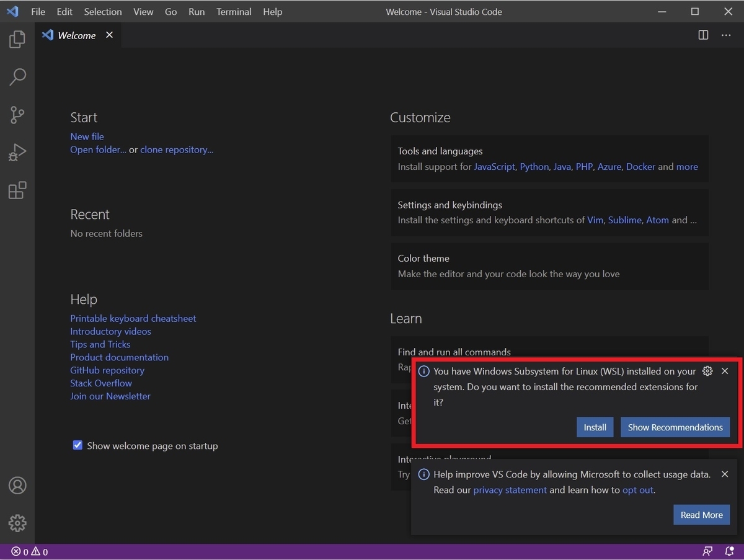Click Install in WSL notification
Image resolution: width=744 pixels, height=560 pixels.
pyautogui.click(x=595, y=427)
